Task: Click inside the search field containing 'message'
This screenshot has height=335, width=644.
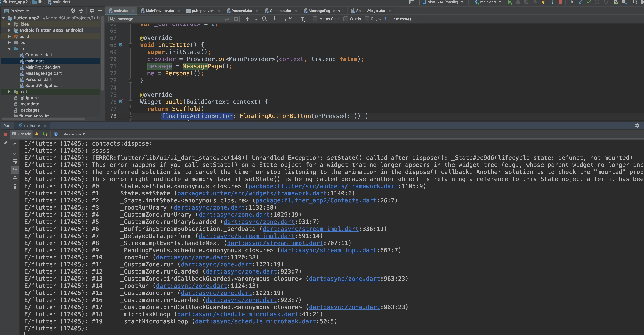Action: [x=170, y=19]
